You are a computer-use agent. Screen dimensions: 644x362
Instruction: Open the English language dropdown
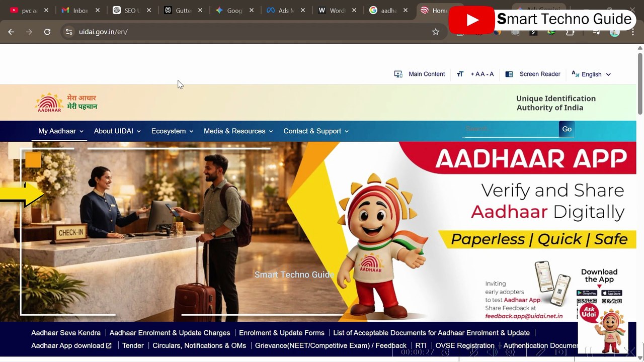pyautogui.click(x=596, y=74)
